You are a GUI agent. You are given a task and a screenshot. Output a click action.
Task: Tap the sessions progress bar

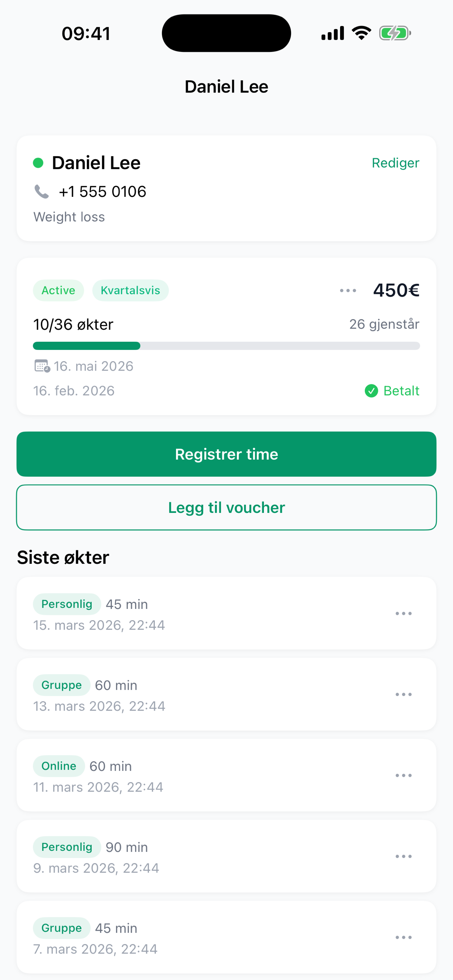click(226, 346)
